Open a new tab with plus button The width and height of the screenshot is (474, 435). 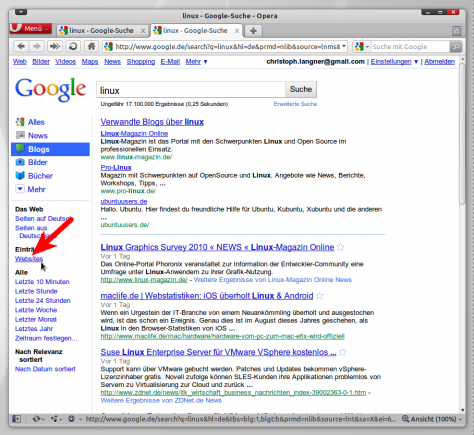tap(253, 31)
